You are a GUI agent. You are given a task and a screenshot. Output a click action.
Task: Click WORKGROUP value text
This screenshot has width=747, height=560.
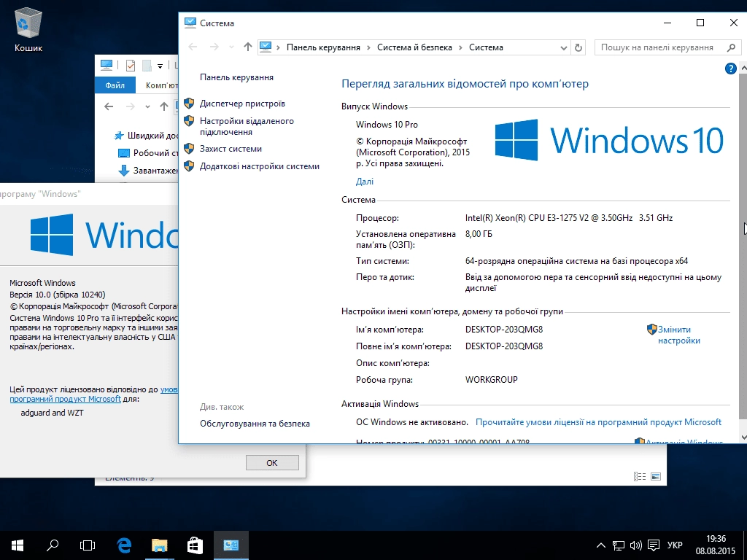click(491, 379)
